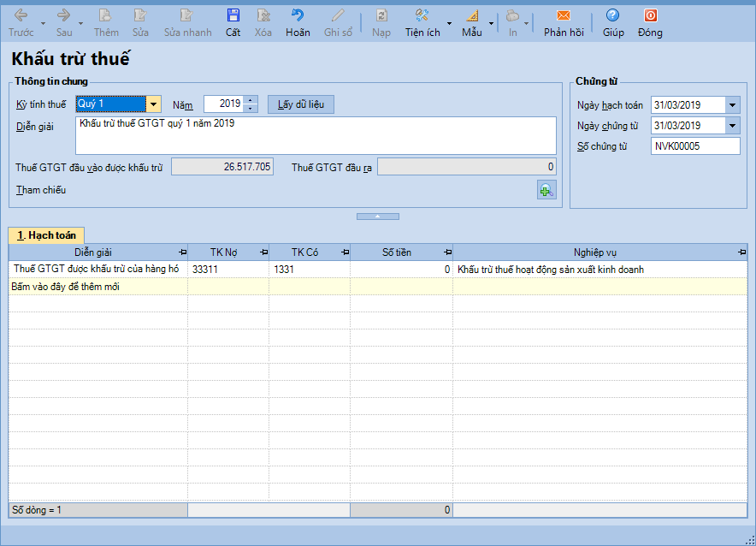Click the Hoãn undo icon
This screenshot has height=546, width=756.
pos(298,23)
